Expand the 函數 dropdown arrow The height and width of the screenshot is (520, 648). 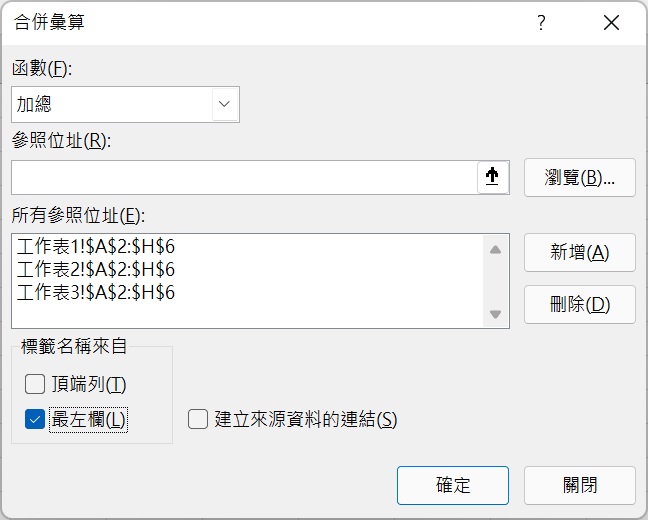point(224,104)
